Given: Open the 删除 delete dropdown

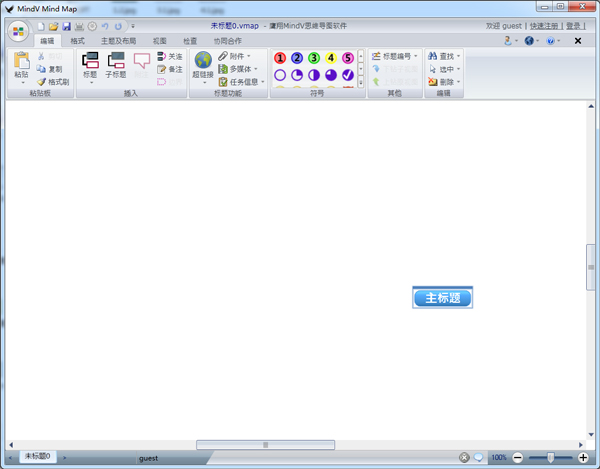Looking at the screenshot, I should coord(444,82).
